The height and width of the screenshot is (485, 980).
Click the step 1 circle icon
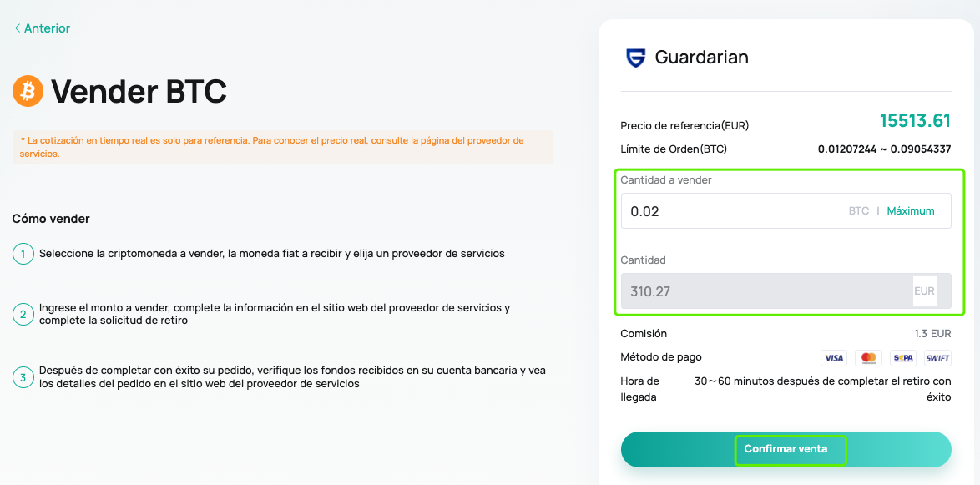(23, 255)
